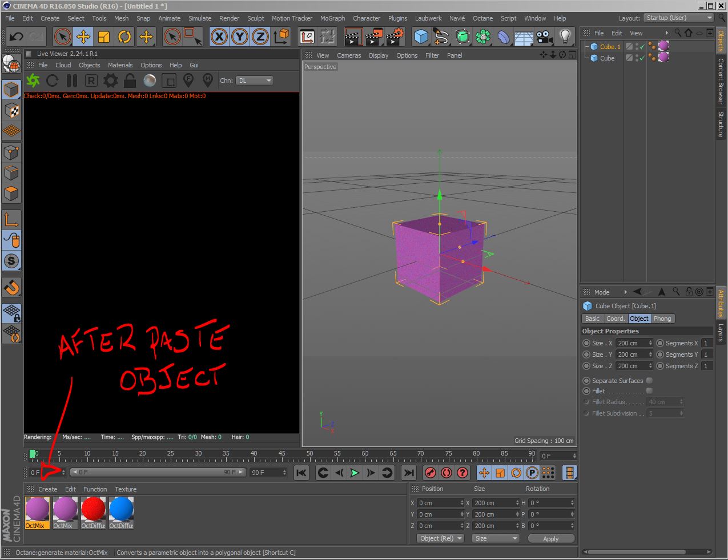The height and width of the screenshot is (560, 728).
Task: Click frame 45 on timeline ruler
Action: coord(281,455)
